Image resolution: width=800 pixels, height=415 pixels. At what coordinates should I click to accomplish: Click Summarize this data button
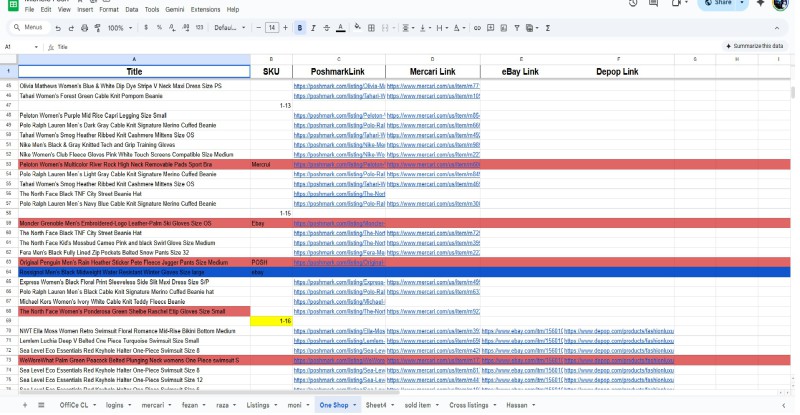click(757, 46)
